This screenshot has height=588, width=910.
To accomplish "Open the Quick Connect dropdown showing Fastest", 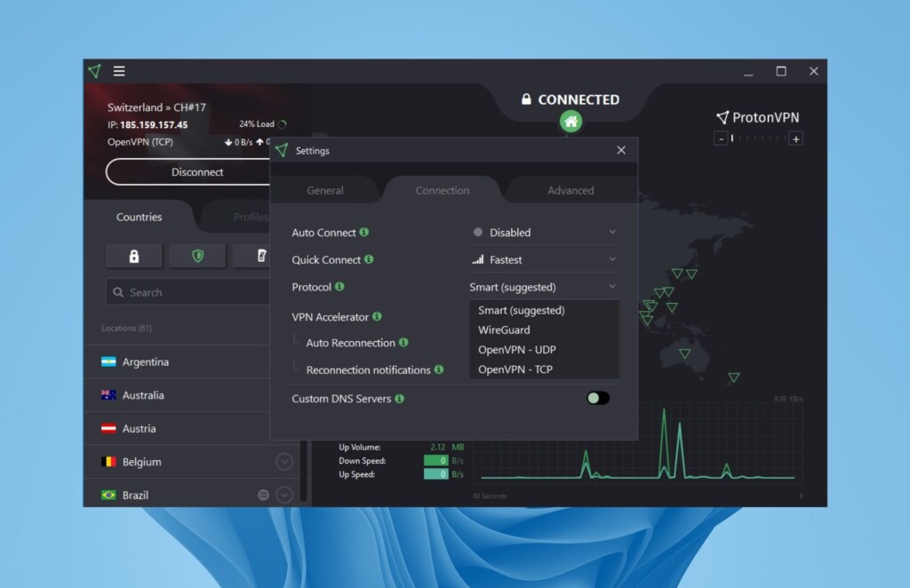I will 543,260.
